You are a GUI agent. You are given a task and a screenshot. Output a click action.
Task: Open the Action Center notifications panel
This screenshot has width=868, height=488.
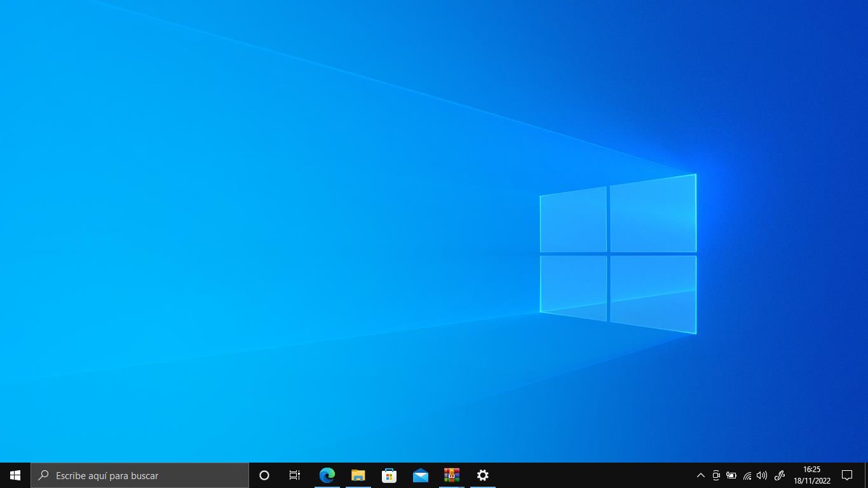point(846,475)
